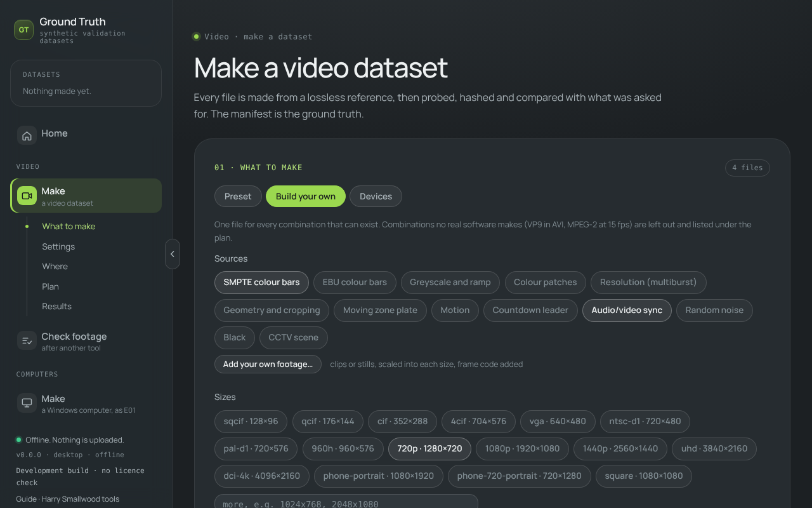Open the Results sidebar entry
The height and width of the screenshot is (508, 812).
[56, 306]
